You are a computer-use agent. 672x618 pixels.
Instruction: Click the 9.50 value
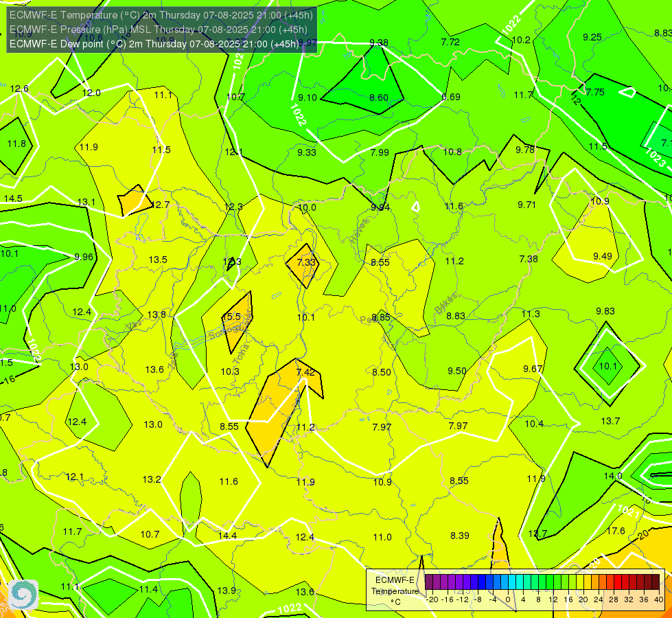click(457, 371)
